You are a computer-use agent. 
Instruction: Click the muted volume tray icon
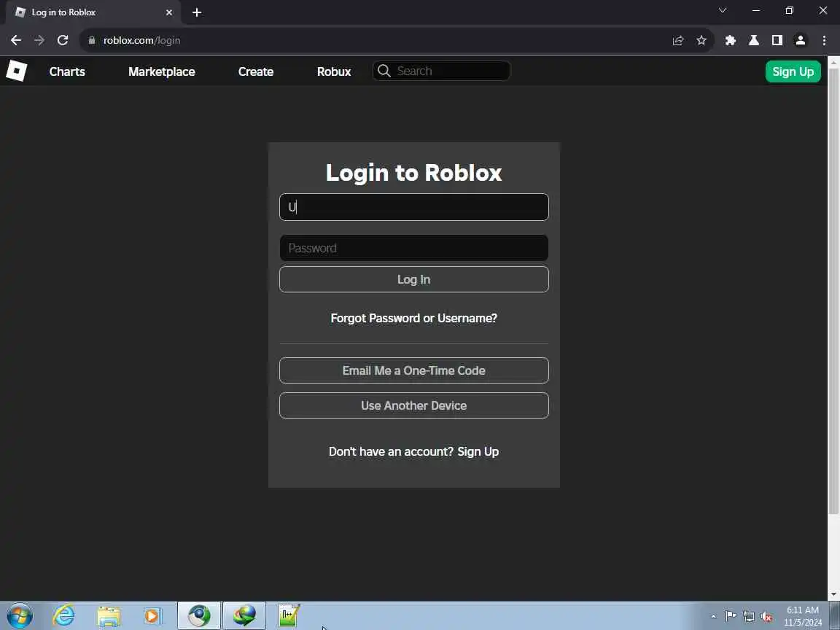click(x=766, y=616)
